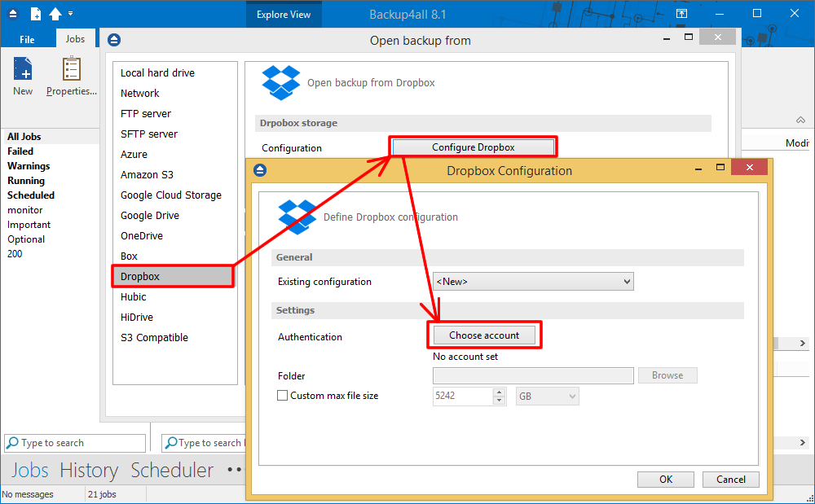Open the File menu tab
The image size is (815, 504).
pos(27,39)
